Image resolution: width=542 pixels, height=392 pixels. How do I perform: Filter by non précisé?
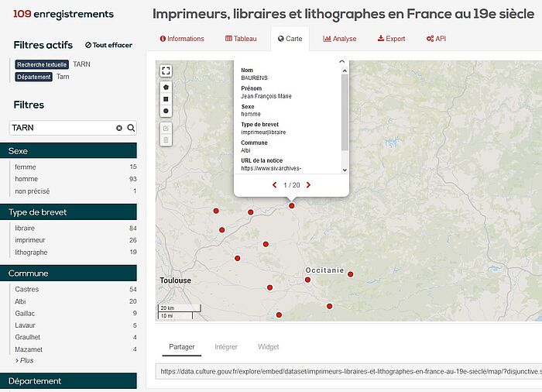(x=75, y=191)
